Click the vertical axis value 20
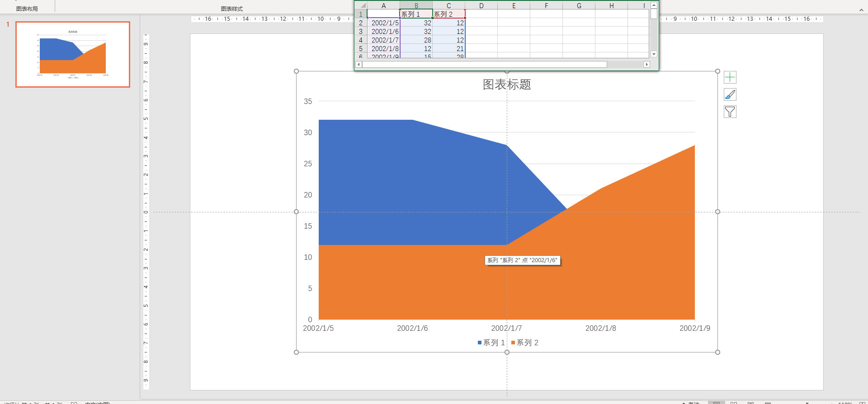 point(308,195)
